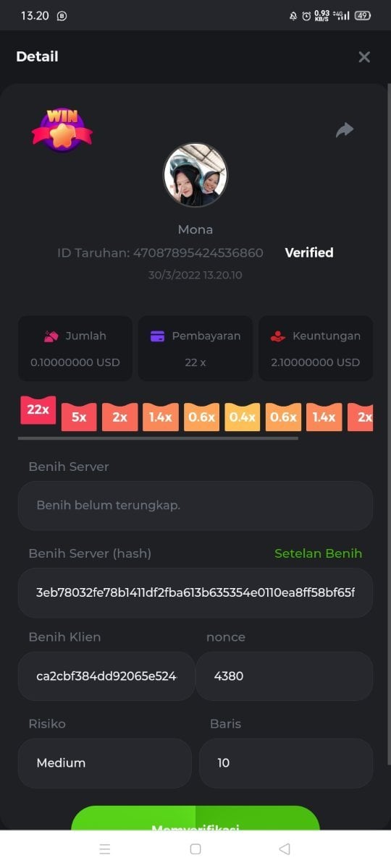Tap the horizontal scrollbar under multipliers
Viewport: 391px width, 868px height.
(x=158, y=438)
